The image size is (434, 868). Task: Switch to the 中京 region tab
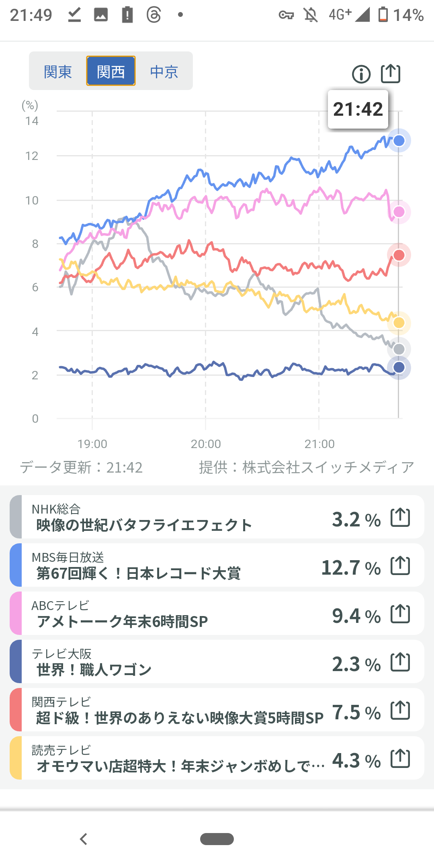click(x=164, y=72)
